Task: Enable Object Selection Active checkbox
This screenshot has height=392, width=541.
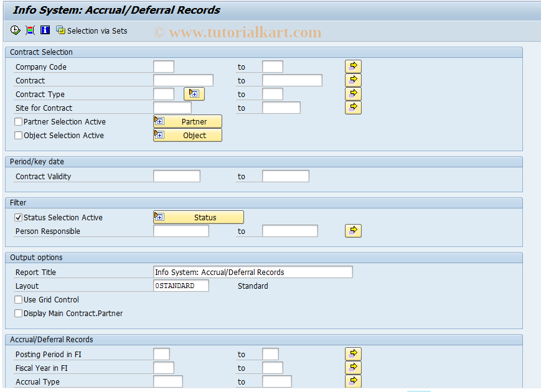Action: (x=18, y=136)
